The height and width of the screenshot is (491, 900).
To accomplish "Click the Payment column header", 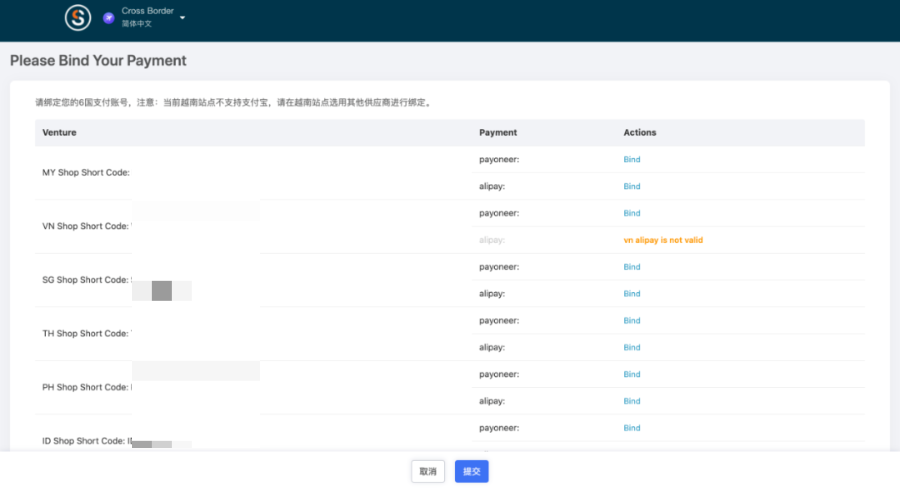I will tap(498, 133).
